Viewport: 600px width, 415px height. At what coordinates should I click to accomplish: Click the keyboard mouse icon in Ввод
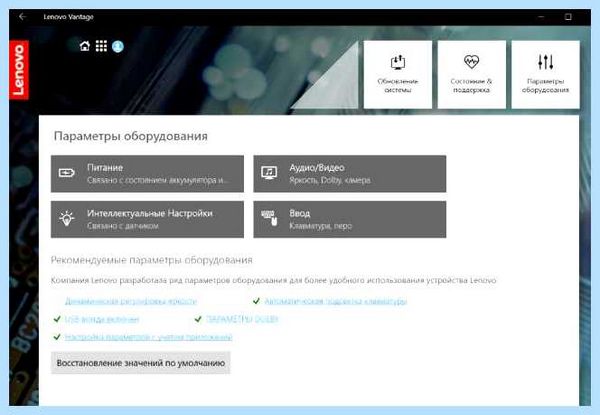click(x=269, y=218)
